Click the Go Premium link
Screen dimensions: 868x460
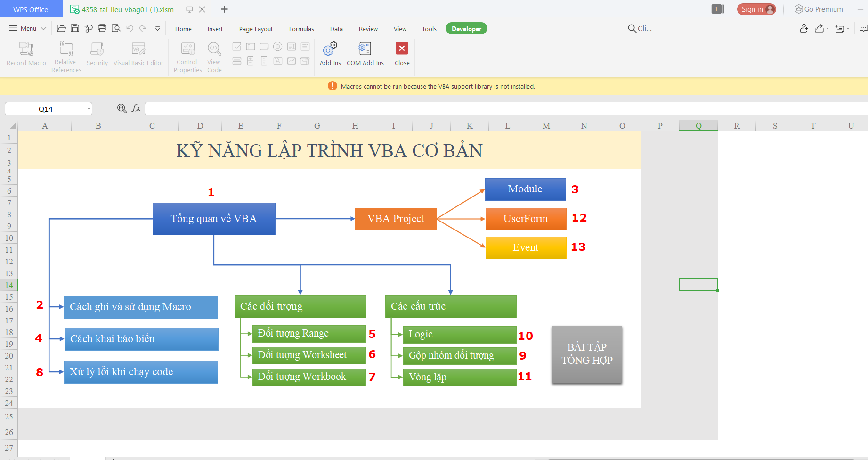point(819,9)
